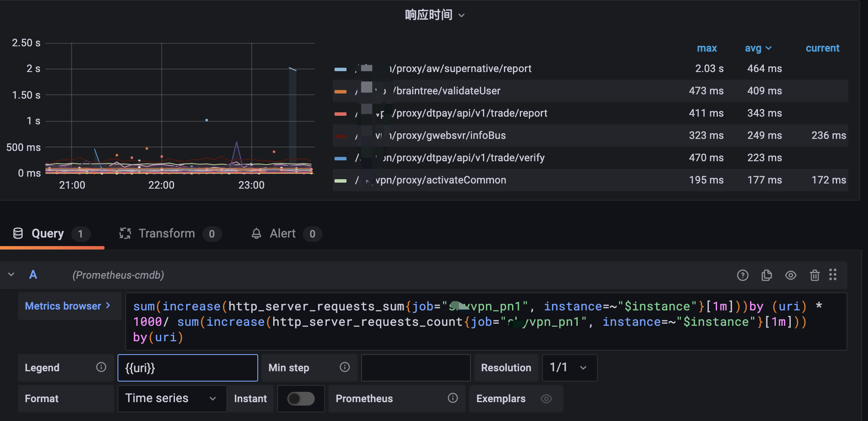Select the dtpay/api/v1/trade/verify legend entry
The height and width of the screenshot is (421, 868).
pyautogui.click(x=450, y=158)
